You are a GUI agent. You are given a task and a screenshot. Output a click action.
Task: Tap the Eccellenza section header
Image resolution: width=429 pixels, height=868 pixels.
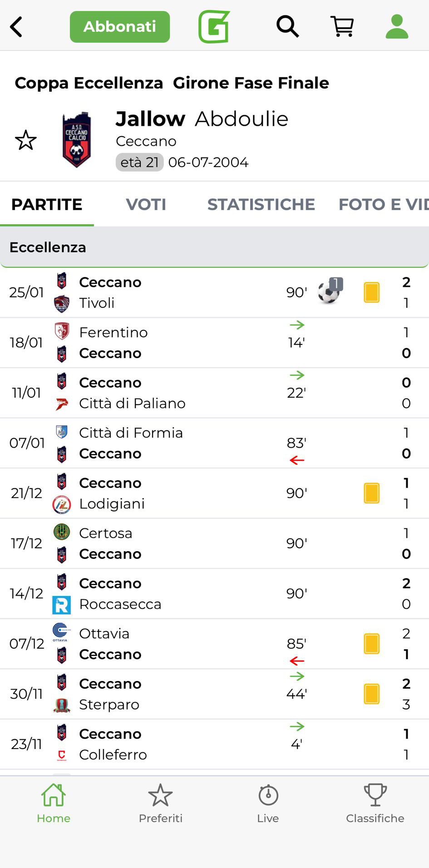[x=214, y=247]
